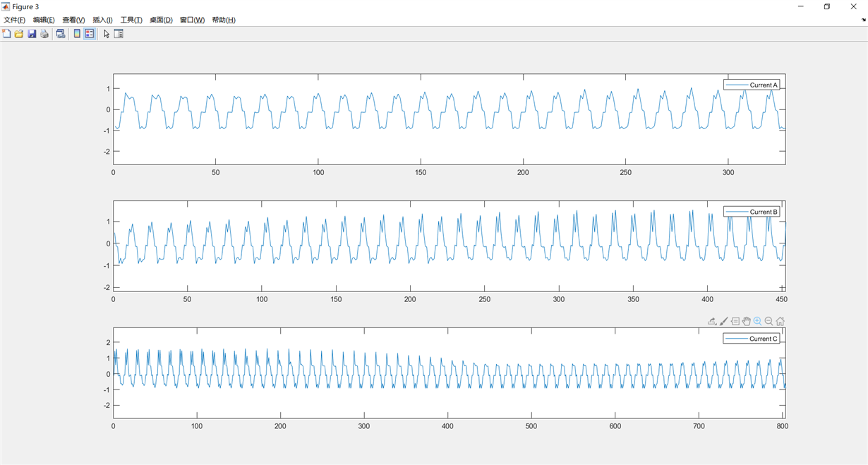Click the New Figure toolbar icon
This screenshot has width=868, height=465.
[7, 34]
